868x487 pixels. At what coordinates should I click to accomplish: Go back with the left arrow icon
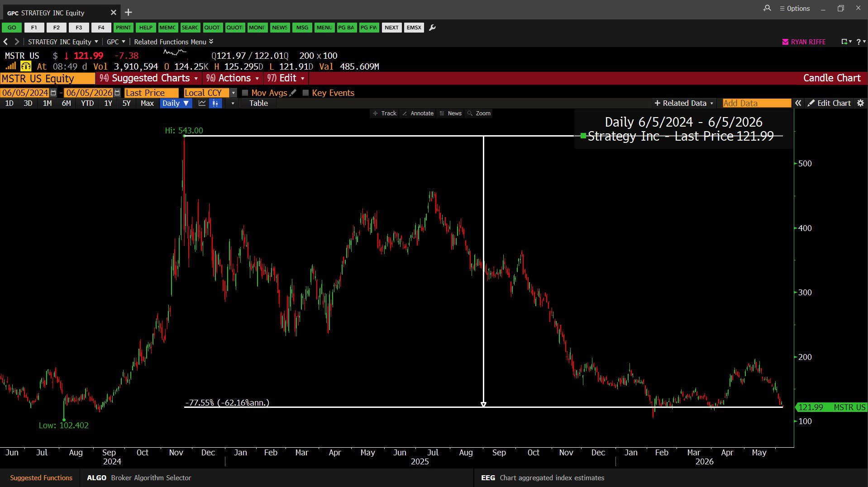coord(5,42)
